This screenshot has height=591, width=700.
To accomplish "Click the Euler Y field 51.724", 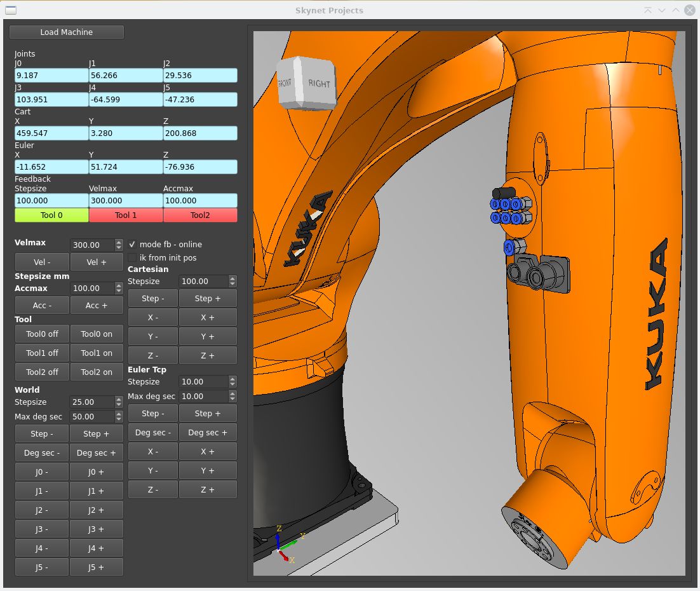I will point(125,167).
